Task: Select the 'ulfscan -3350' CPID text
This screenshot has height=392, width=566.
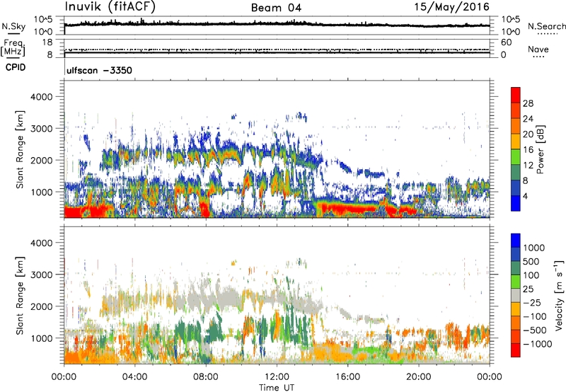Action: pyautogui.click(x=99, y=70)
